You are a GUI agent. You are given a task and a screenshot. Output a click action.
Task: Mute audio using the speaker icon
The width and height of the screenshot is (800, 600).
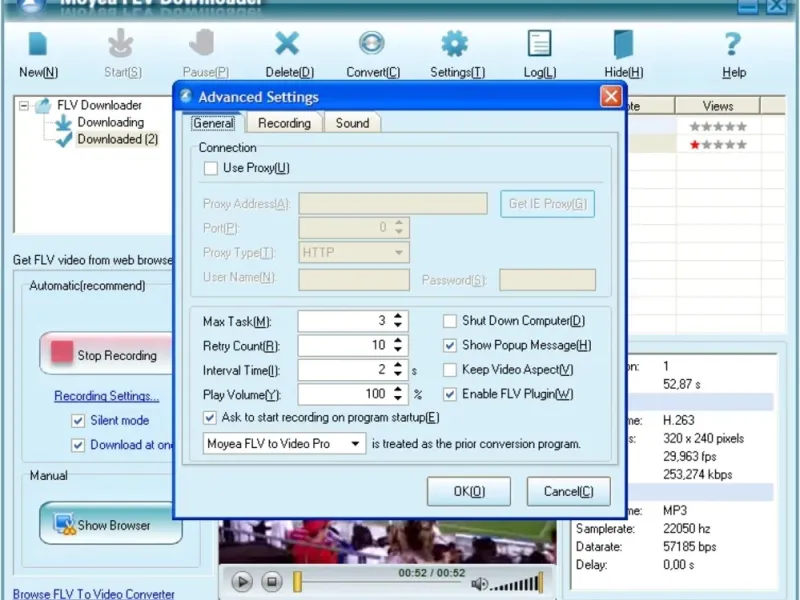pyautogui.click(x=479, y=584)
